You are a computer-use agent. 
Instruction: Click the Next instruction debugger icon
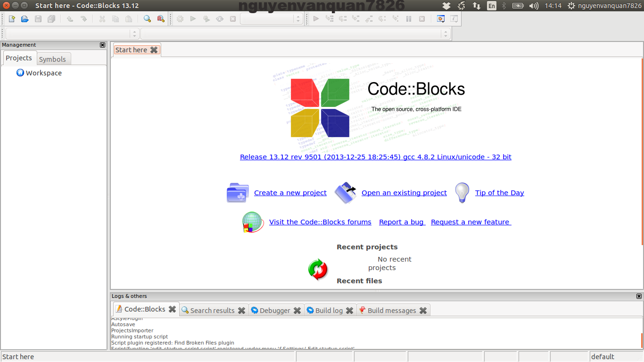tap(382, 19)
